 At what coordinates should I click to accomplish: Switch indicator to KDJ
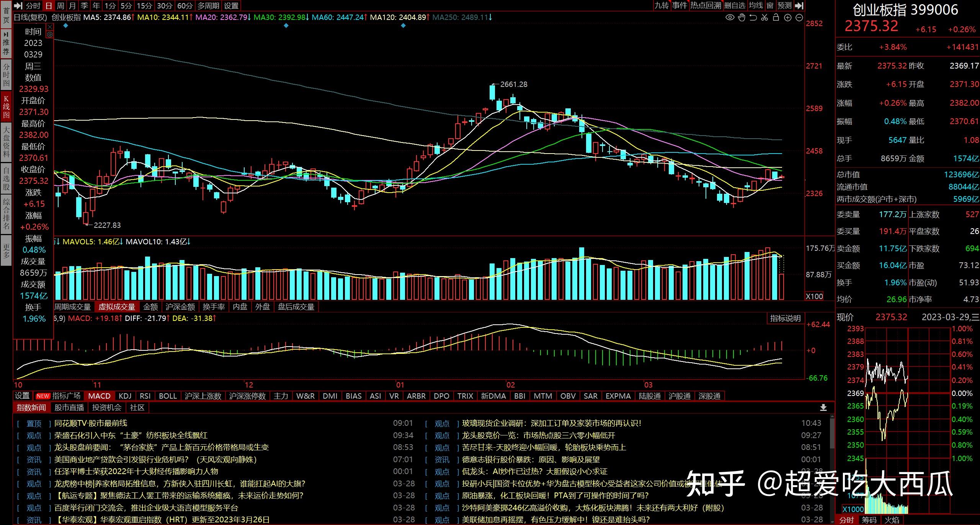pos(125,396)
